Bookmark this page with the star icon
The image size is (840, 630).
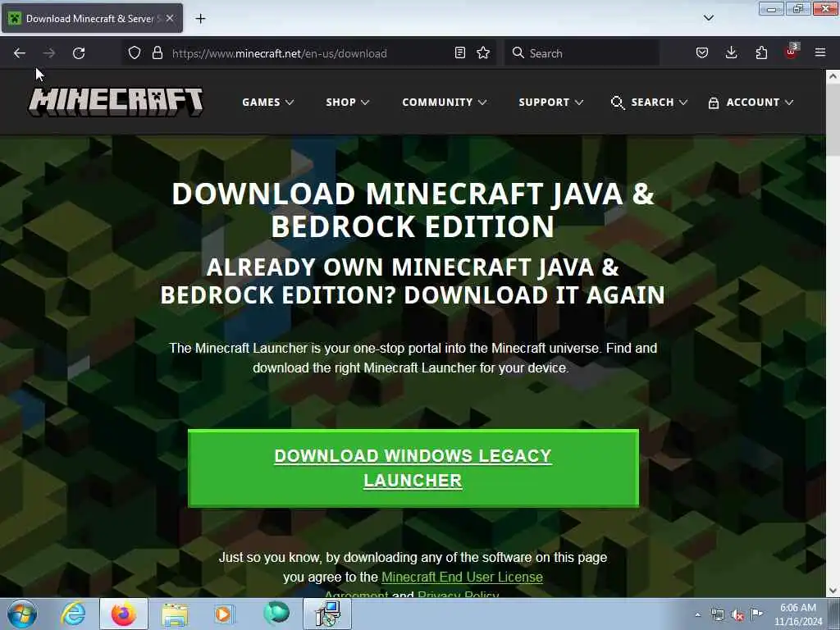(483, 52)
